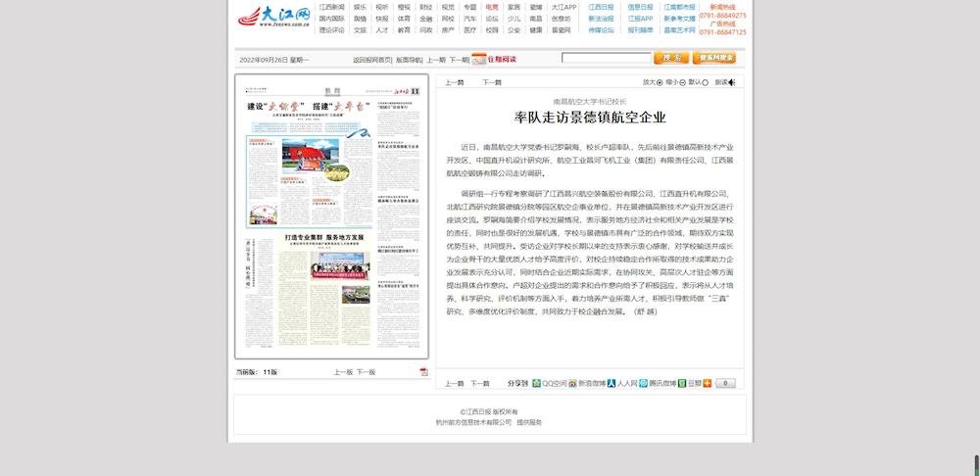Viewport: 980px width, 476px height.
Task: Open 电竞 in top navigation
Action: [491, 7]
